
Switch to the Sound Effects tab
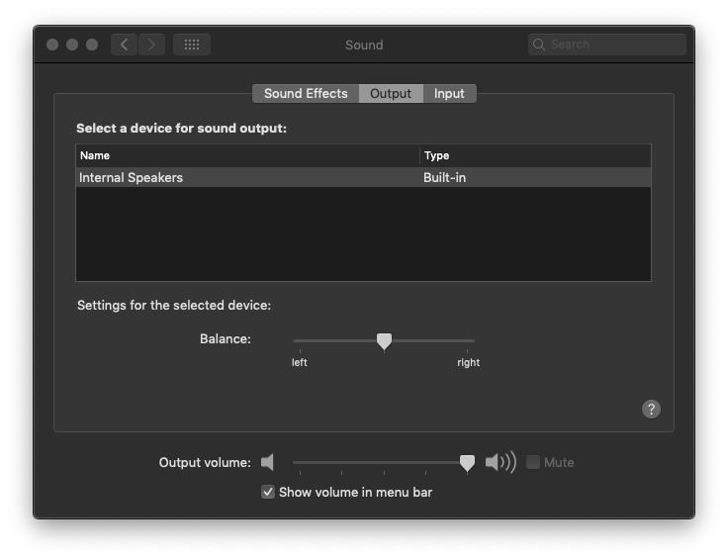306,93
